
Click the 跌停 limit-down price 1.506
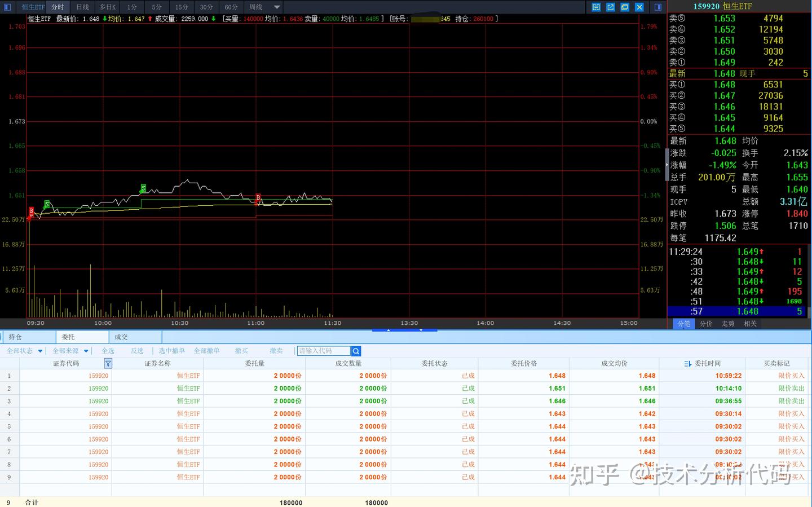pyautogui.click(x=725, y=226)
